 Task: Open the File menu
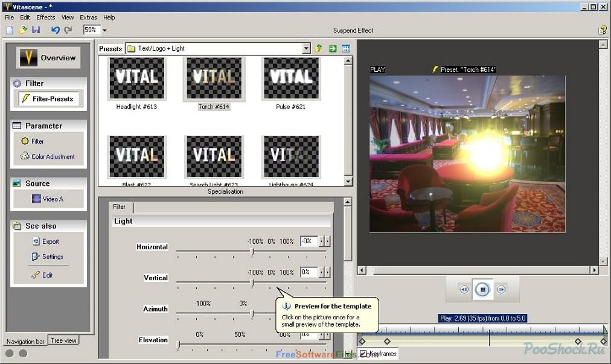click(9, 17)
